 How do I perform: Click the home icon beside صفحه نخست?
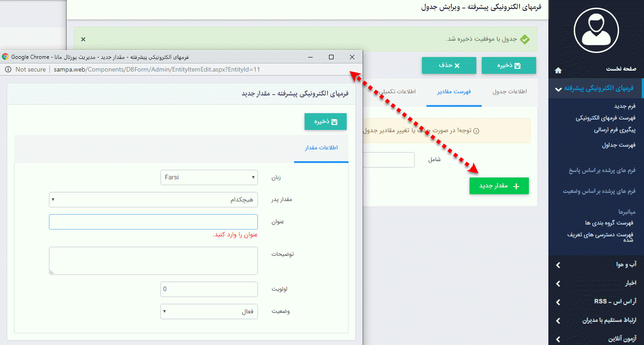pyautogui.click(x=558, y=70)
